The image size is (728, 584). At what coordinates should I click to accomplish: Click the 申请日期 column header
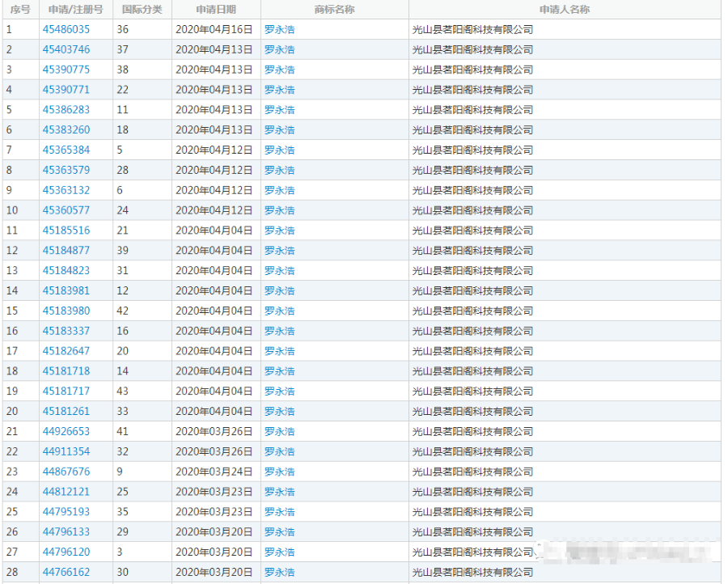216,10
